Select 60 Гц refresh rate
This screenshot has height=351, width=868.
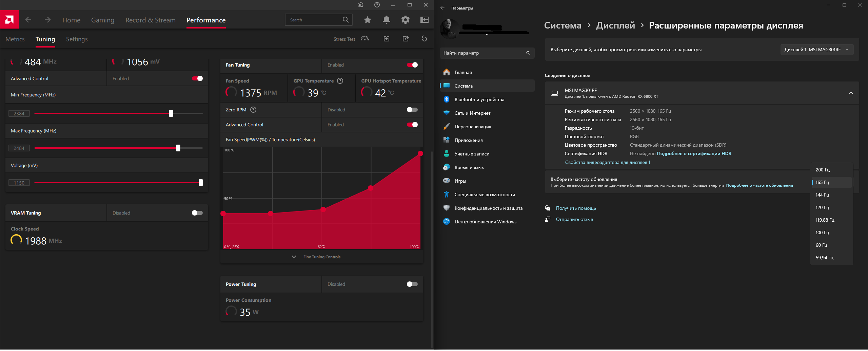point(831,245)
